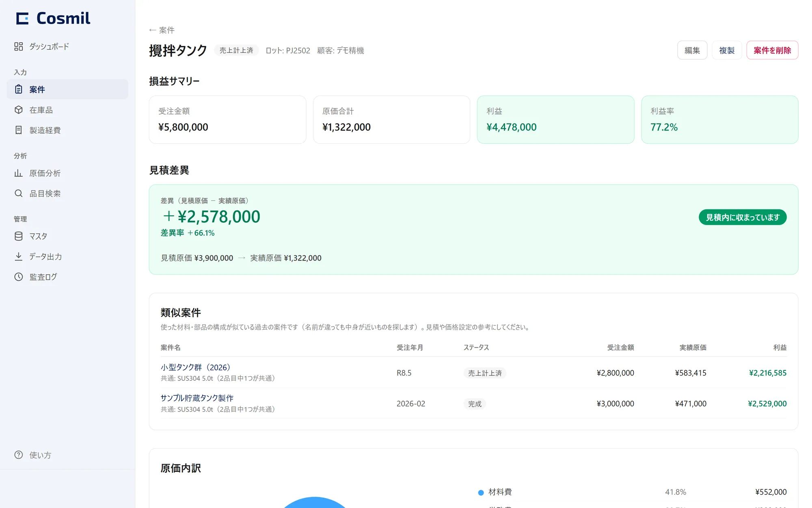
Task: Click the 品目検索 magnifier icon
Action: pos(19,193)
